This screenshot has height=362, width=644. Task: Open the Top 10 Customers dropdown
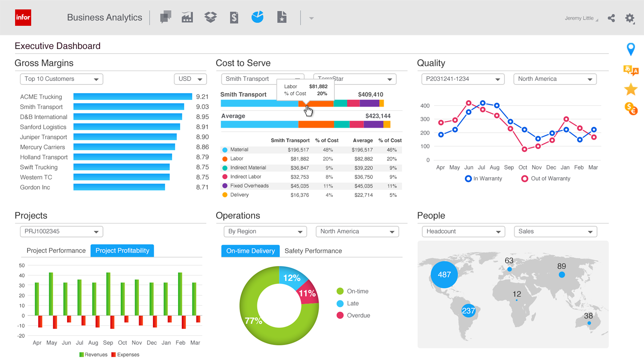(61, 79)
